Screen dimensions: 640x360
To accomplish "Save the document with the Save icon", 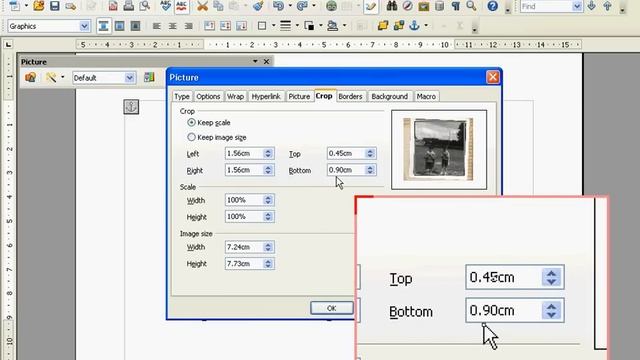I will tap(54, 6).
